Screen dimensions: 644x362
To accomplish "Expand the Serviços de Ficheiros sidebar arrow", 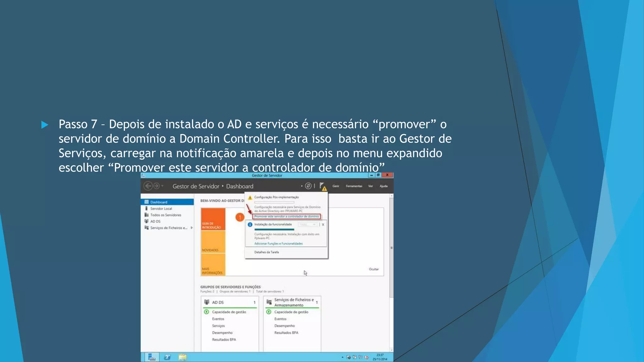I will pos(192,228).
